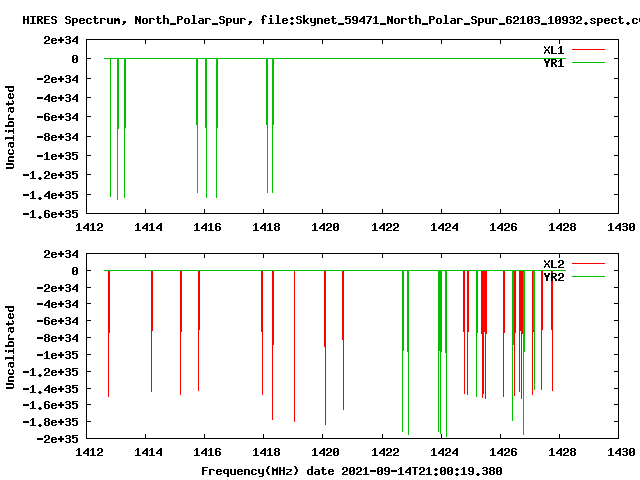Click the 0 label on upper plot axis
Image resolution: width=640 pixels, height=480 pixels.
pyautogui.click(x=75, y=59)
